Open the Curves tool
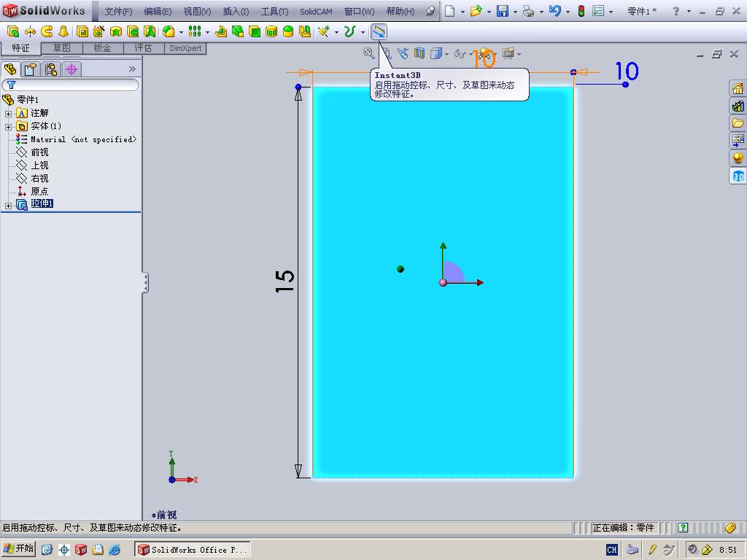 [x=350, y=31]
